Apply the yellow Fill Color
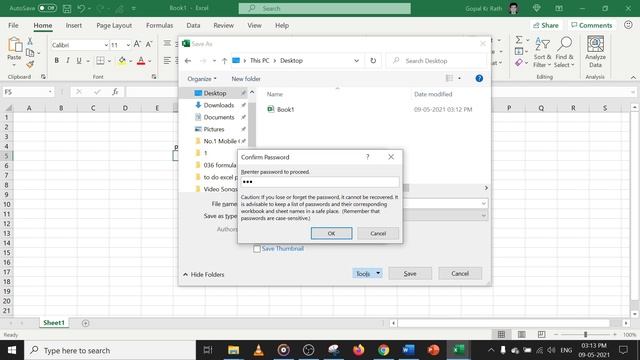Viewport: 640px width, 360px height. pos(122,61)
